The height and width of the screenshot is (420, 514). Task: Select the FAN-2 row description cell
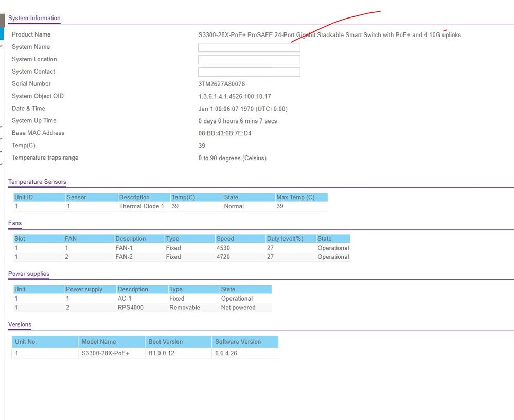pyautogui.click(x=124, y=257)
